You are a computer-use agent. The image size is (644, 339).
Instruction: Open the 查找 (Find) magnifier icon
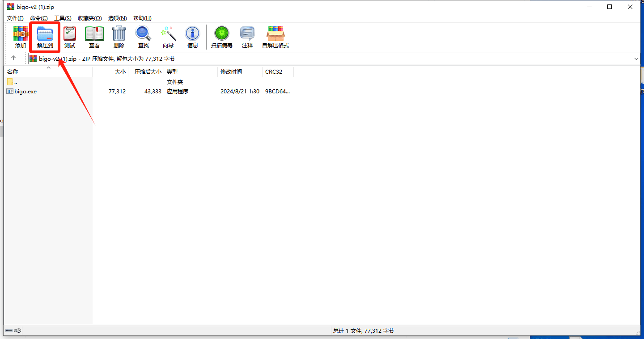click(144, 34)
